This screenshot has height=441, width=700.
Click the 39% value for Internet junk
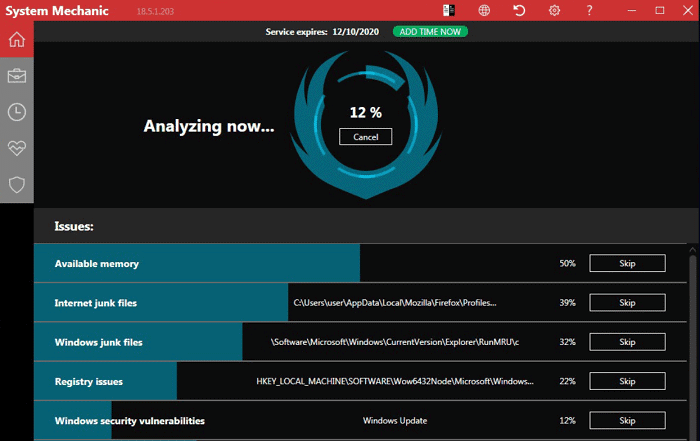[567, 303]
